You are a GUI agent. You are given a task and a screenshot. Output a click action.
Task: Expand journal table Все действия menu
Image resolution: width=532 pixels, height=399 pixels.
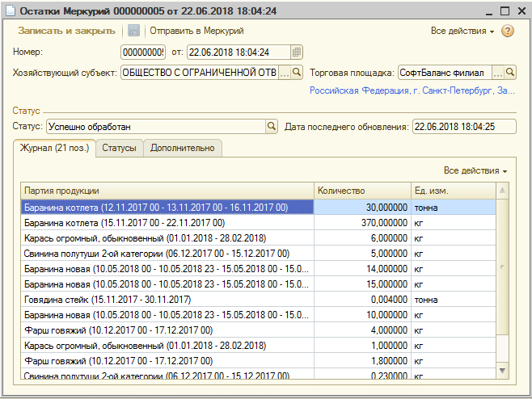pyautogui.click(x=475, y=170)
